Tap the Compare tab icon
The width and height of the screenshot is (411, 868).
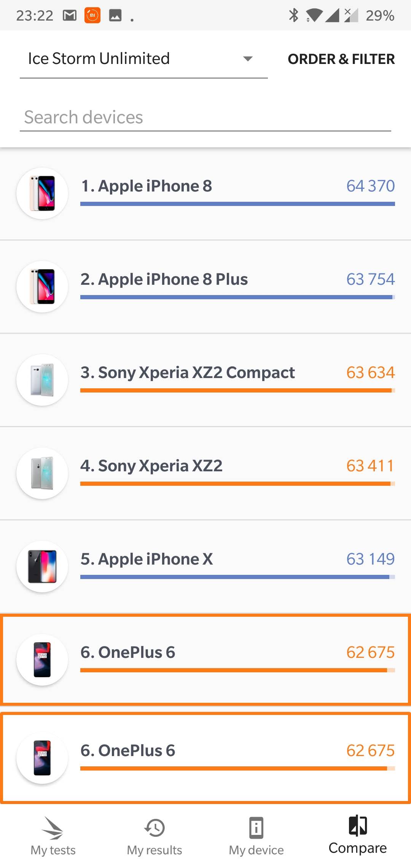[x=358, y=826]
